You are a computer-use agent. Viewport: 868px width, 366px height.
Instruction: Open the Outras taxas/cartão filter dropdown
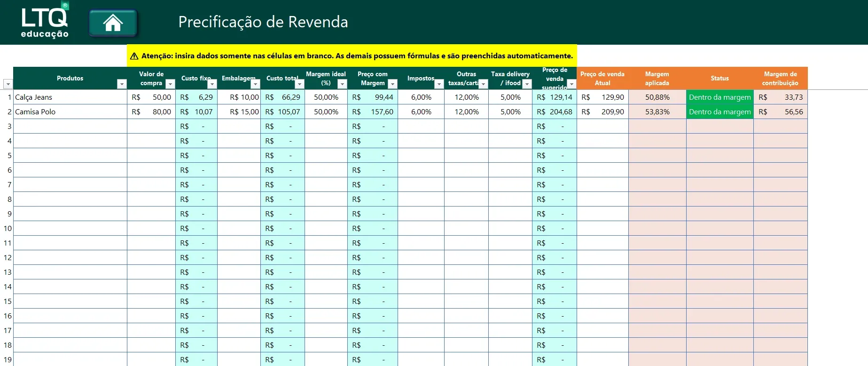(483, 84)
